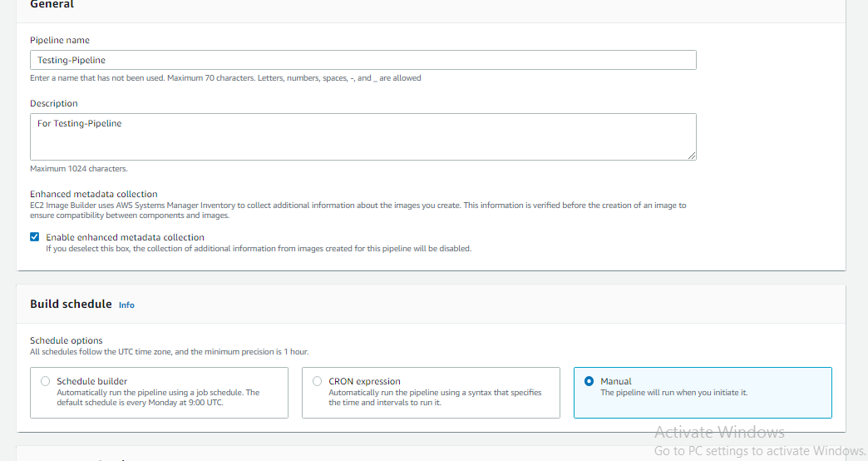Click the "Maximum 70 characters" hint text
Screen dimensions: 868x461
(x=225, y=78)
